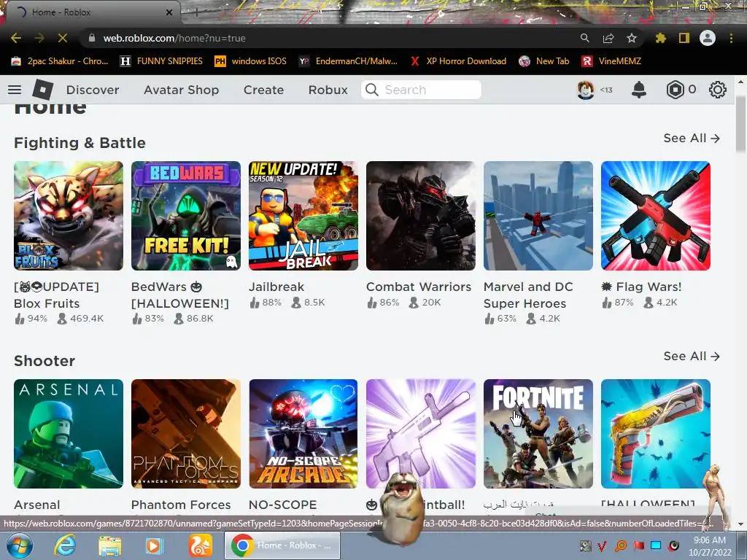Click the Chrome zoom magnifier icon
The image size is (747, 560).
pyautogui.click(x=584, y=38)
